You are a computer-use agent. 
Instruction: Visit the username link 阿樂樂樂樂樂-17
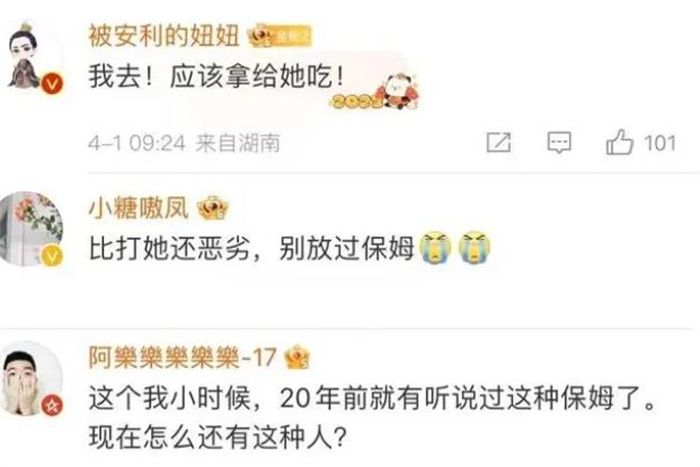point(183,357)
